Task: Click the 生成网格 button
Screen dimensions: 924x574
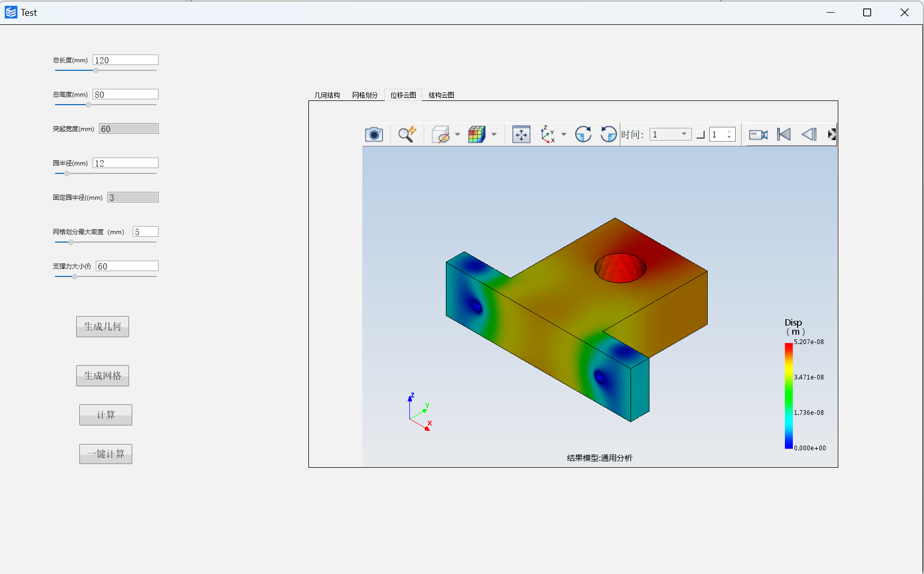Action: point(103,376)
